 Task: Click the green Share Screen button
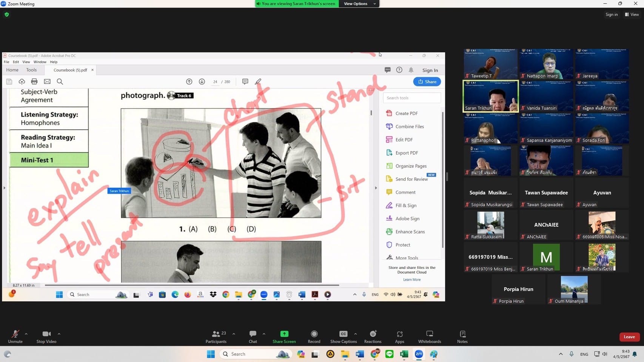tap(284, 336)
